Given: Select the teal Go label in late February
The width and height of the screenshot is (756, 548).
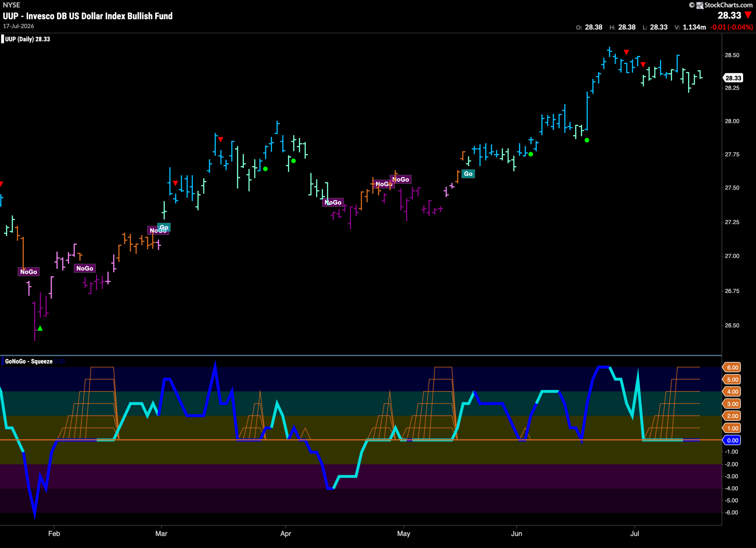Looking at the screenshot, I should (x=164, y=228).
